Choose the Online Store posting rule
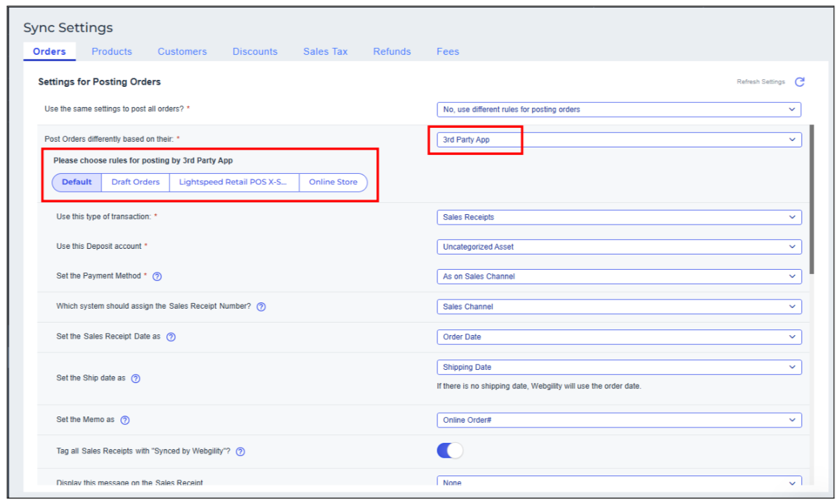Viewport: 838px width, 504px height. pos(333,182)
